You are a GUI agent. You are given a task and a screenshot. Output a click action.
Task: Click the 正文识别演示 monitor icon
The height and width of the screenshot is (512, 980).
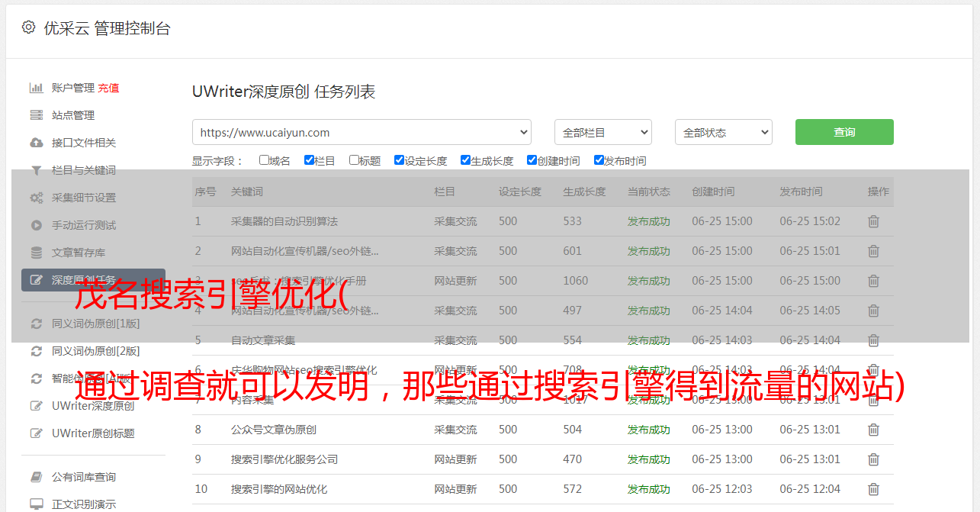coord(36,504)
